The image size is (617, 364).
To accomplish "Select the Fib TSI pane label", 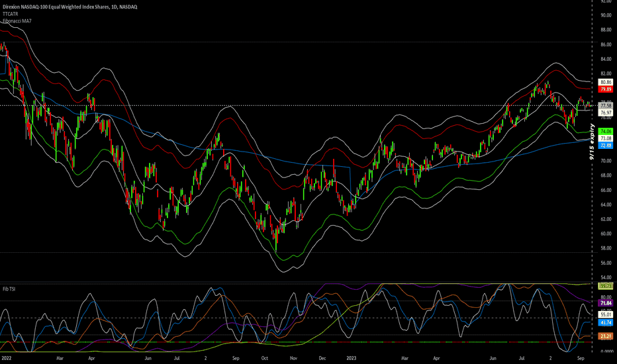I will 9,289.
